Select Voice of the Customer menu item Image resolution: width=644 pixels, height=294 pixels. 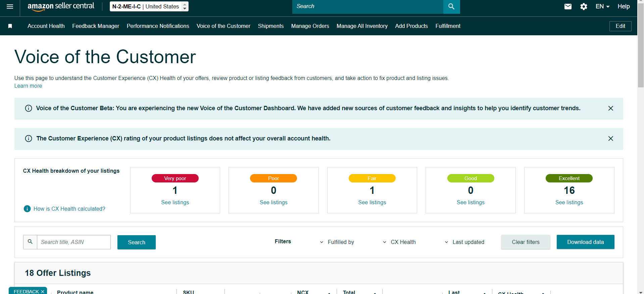coord(224,26)
